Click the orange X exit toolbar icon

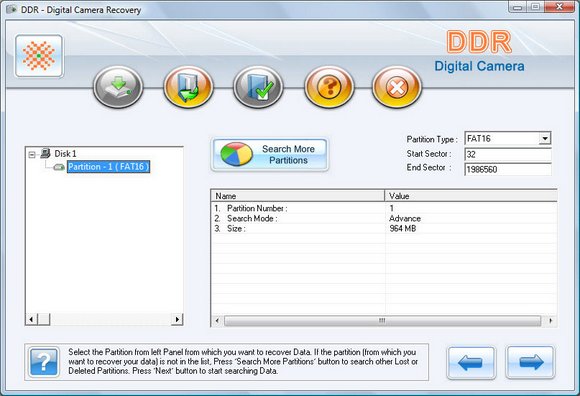[x=397, y=87]
